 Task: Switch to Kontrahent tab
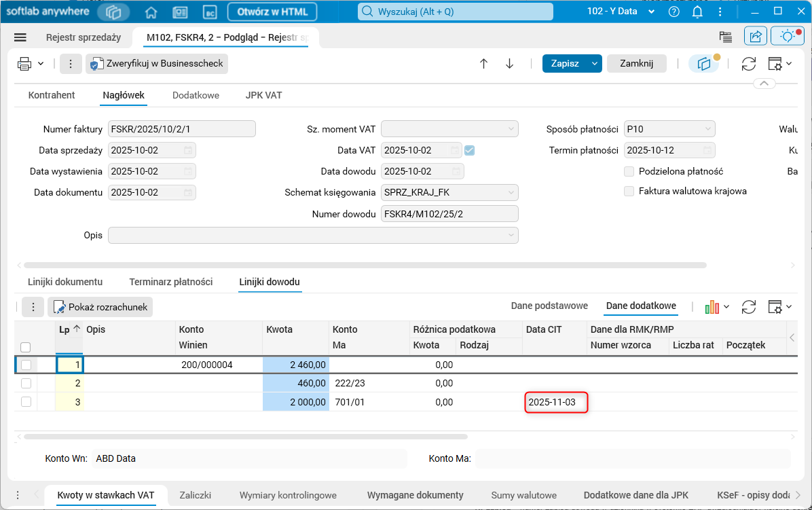(52, 95)
